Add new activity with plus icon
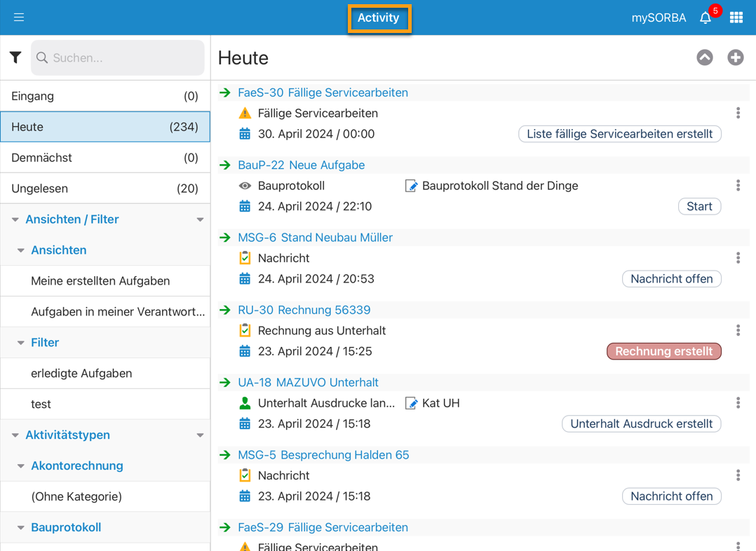Viewport: 756px width, 551px height. tap(735, 57)
